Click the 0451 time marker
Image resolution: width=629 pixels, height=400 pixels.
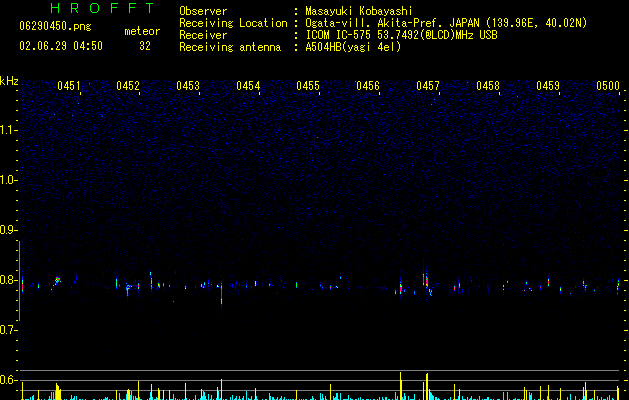69,86
